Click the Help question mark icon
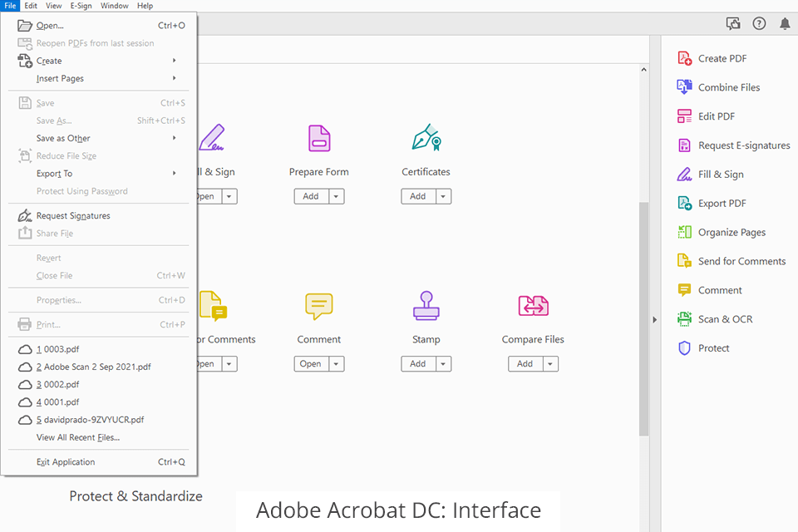 [x=759, y=24]
